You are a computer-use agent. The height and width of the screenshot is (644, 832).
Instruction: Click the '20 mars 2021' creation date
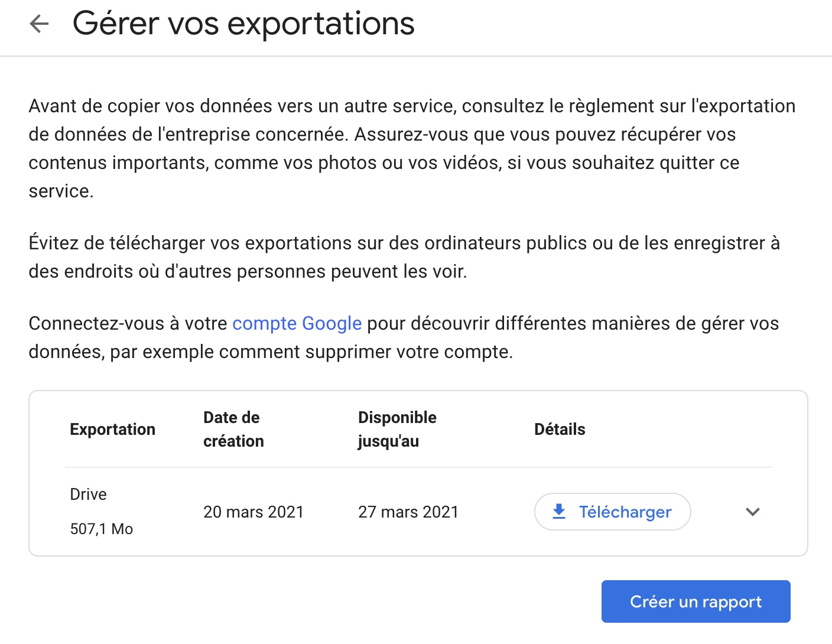click(x=253, y=512)
